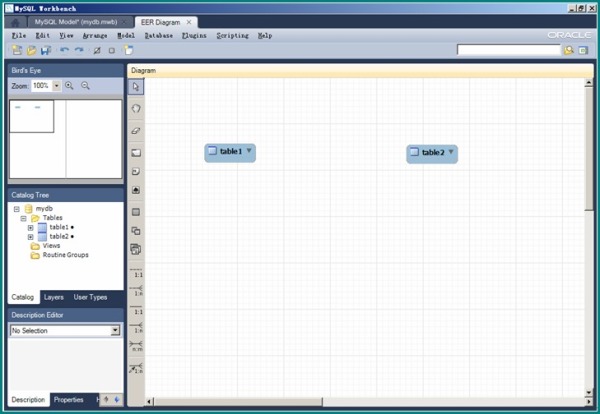This screenshot has width=600, height=414.
Task: Click the search icon beside search box
Action: 569,50
